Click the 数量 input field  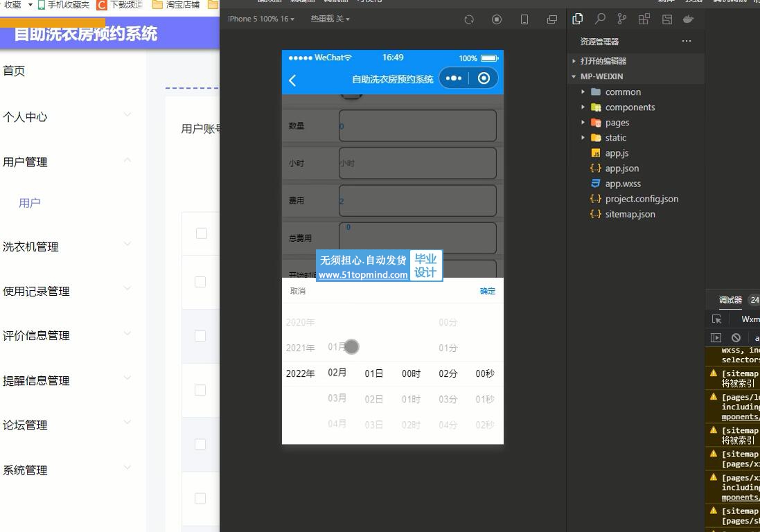pos(417,126)
